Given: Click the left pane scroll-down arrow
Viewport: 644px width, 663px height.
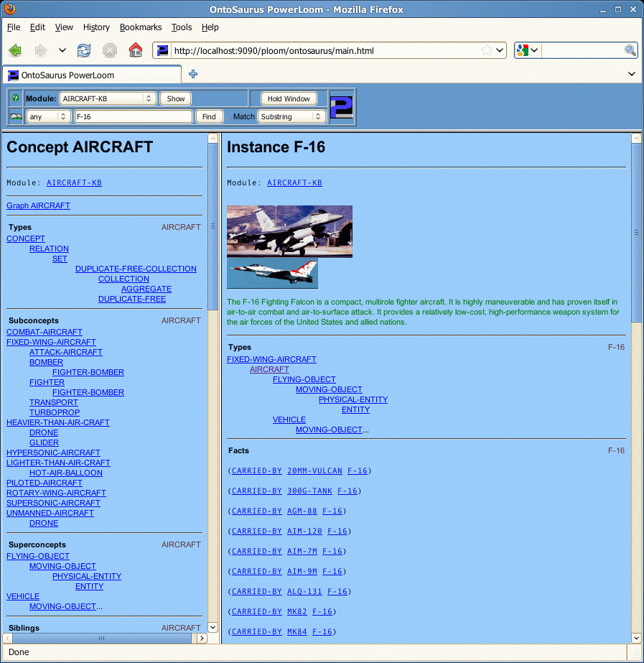Looking at the screenshot, I should pos(213,628).
